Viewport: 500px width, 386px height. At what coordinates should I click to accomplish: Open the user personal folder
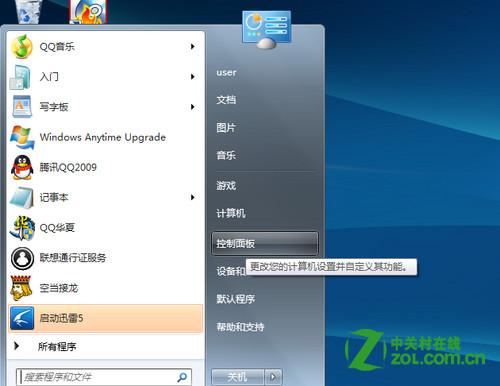click(x=227, y=72)
